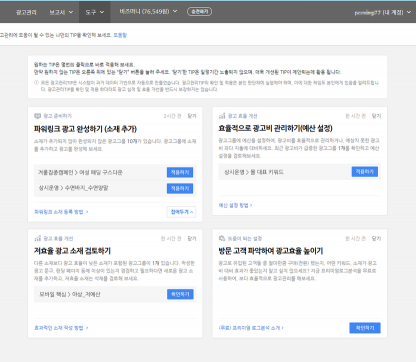Open 파워링크 소재 등록 방법 link

pyautogui.click(x=61, y=212)
